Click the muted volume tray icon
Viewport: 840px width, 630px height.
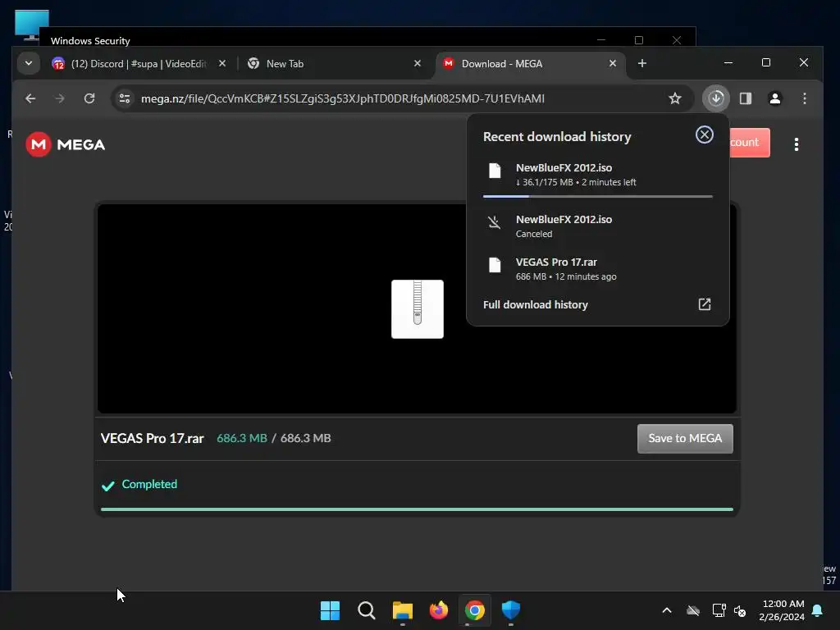click(741, 610)
